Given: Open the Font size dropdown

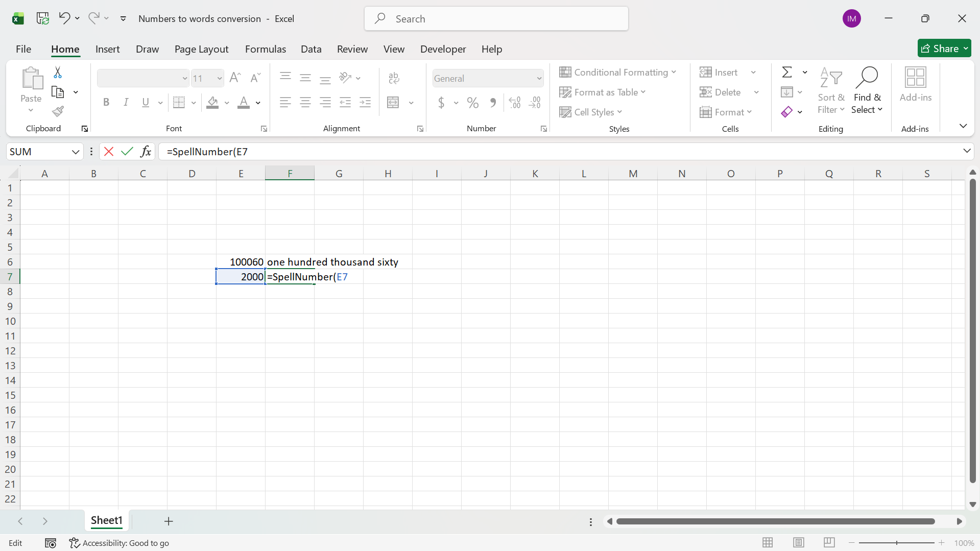Looking at the screenshot, I should click(x=220, y=79).
